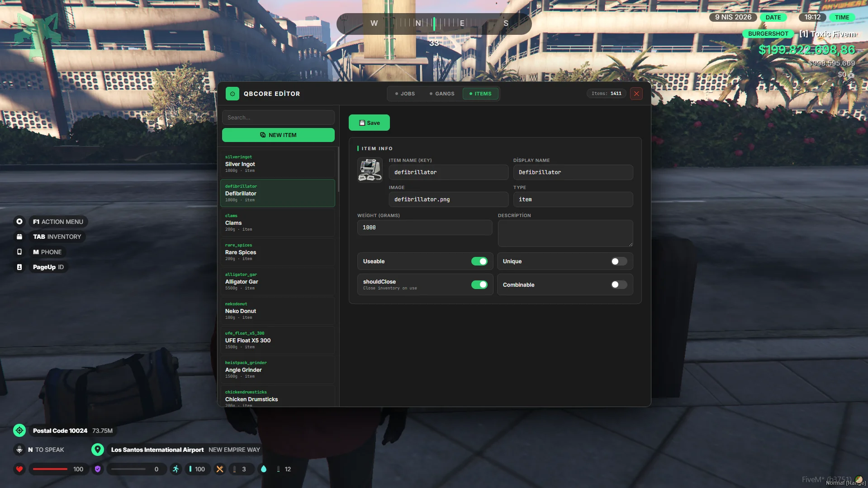Open the Gangs tab

442,94
